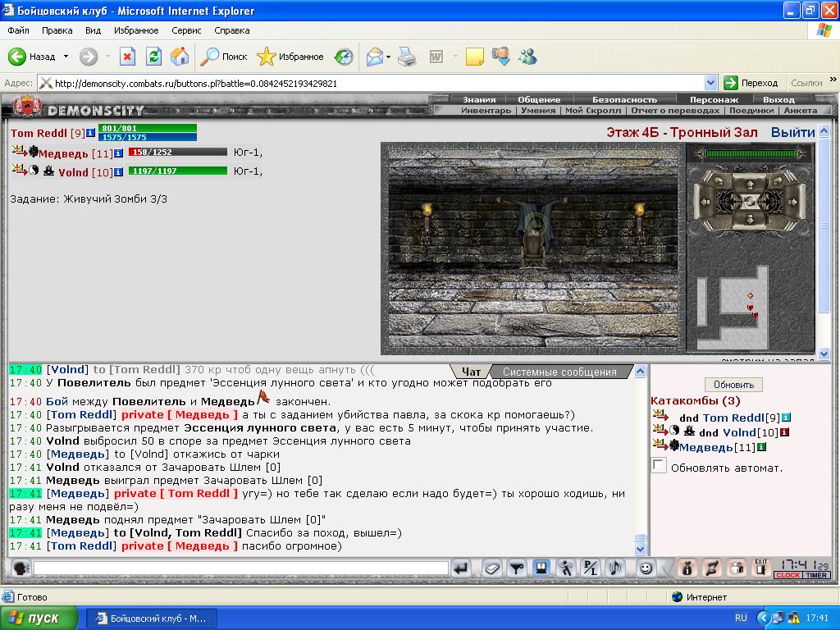Image resolution: width=840 pixels, height=630 pixels.
Task: Click the eraser clear-chat icon
Action: tap(491, 568)
